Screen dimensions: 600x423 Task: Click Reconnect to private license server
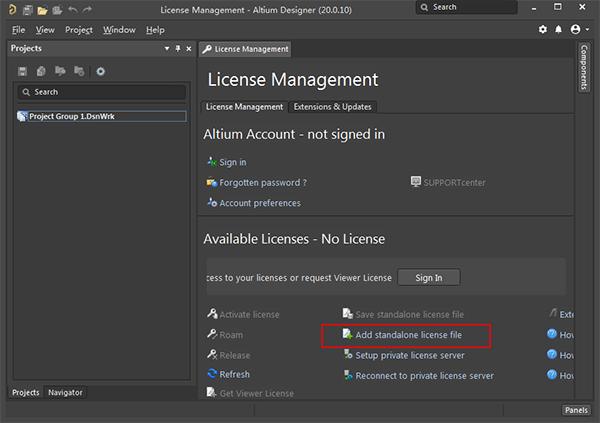pyautogui.click(x=425, y=376)
